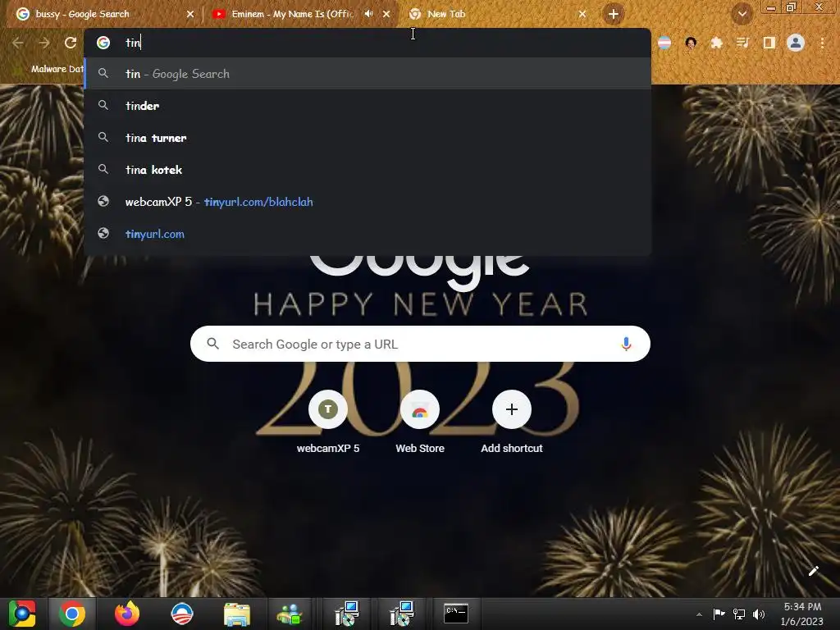Screen dimensions: 840x630
Task: Open the tab search dropdown arrow
Action: coord(742,14)
